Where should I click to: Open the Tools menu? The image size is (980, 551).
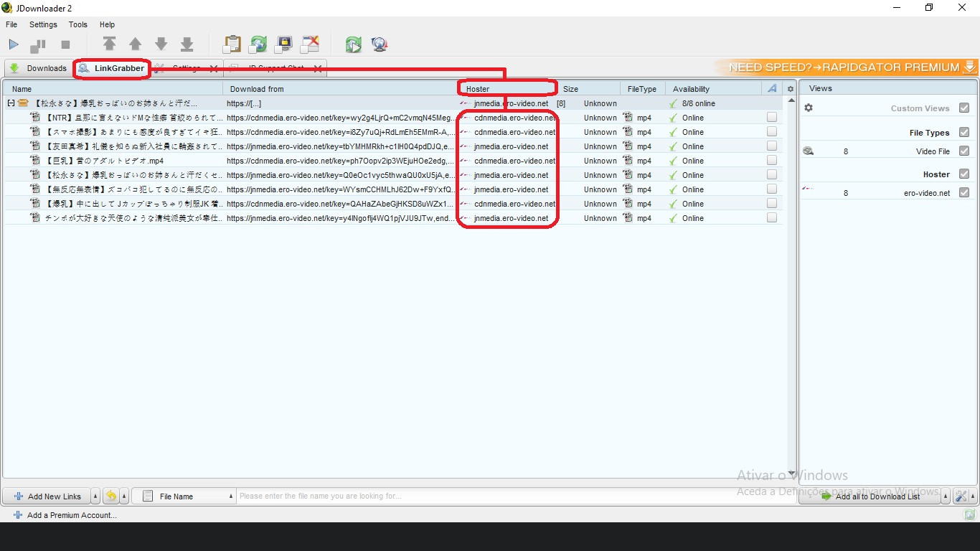click(78, 24)
